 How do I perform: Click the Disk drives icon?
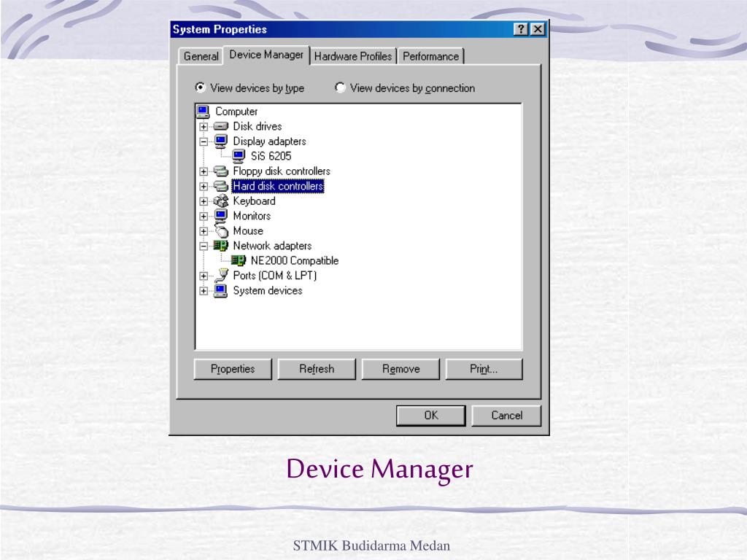click(x=220, y=126)
